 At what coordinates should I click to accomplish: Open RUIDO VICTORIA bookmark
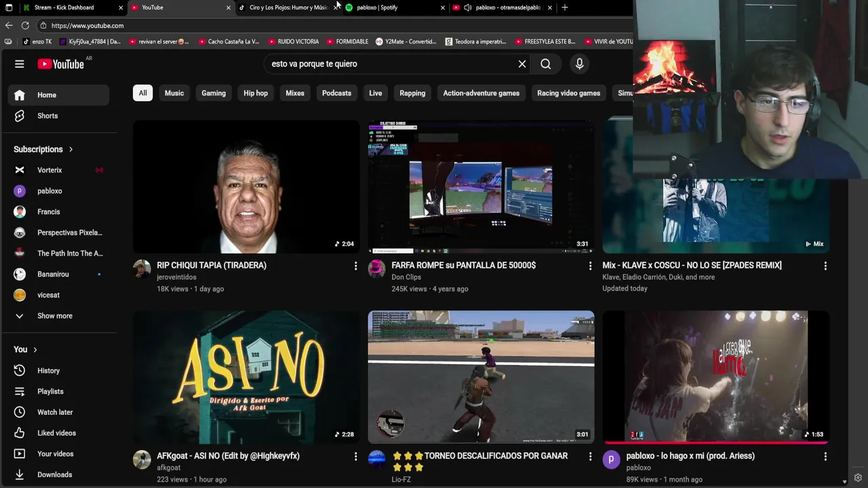tap(293, 41)
